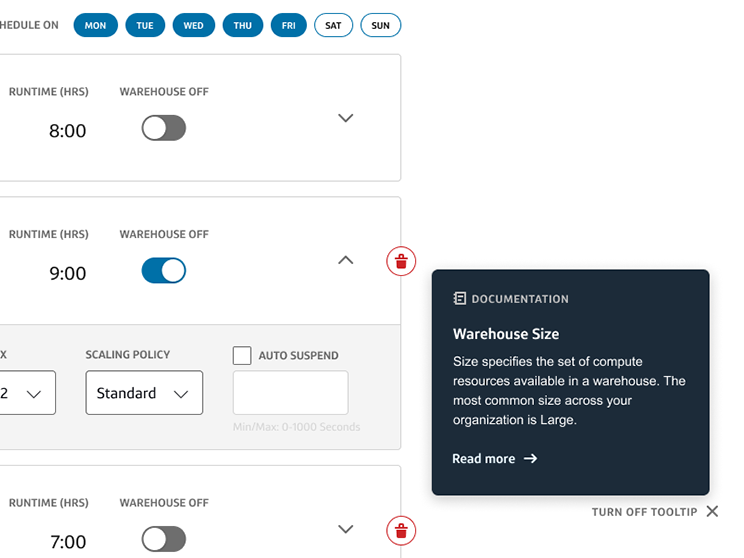744x558 pixels.
Task: Delete the 9:00 runtime schedule with trash icon
Action: [x=401, y=261]
